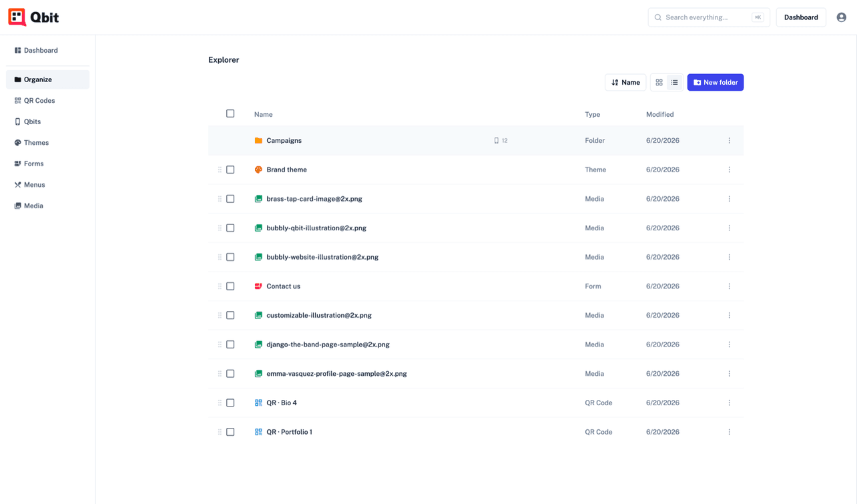This screenshot has width=857, height=504.
Task: Open more options for QR · Bio 4
Action: pos(730,403)
